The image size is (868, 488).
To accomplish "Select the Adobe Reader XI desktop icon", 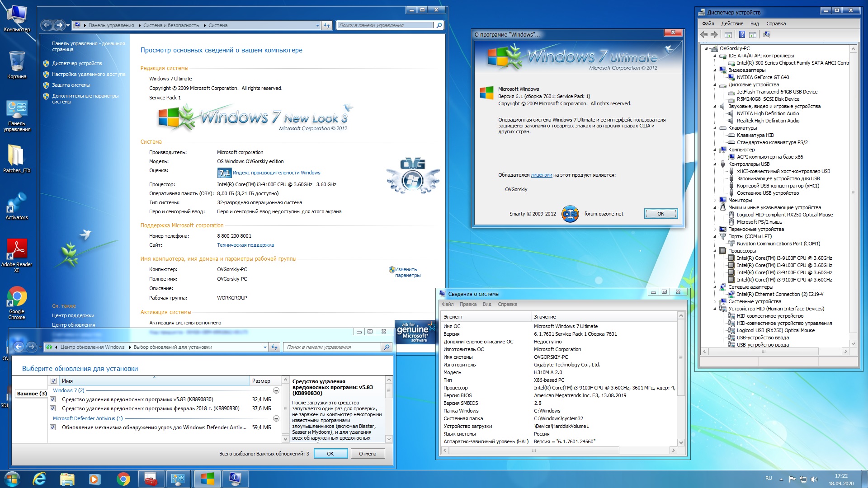I will [17, 256].
